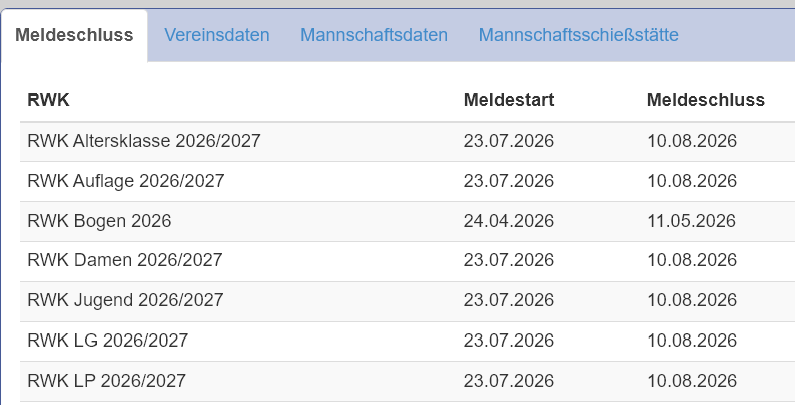Click Meldeschluss date of RWK LP row
The width and height of the screenshot is (795, 405).
(692, 381)
